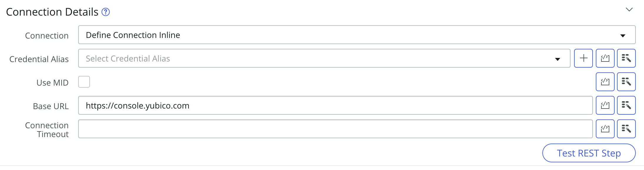Collapse the Connection Details section
Viewport: 644px width, 170px height.
tap(629, 10)
